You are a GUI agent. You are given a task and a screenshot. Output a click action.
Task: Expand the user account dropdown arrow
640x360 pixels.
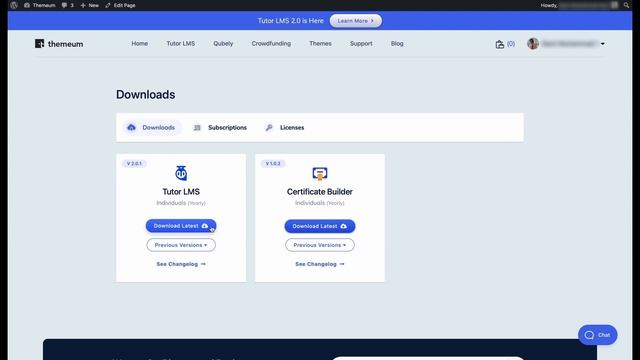click(602, 44)
